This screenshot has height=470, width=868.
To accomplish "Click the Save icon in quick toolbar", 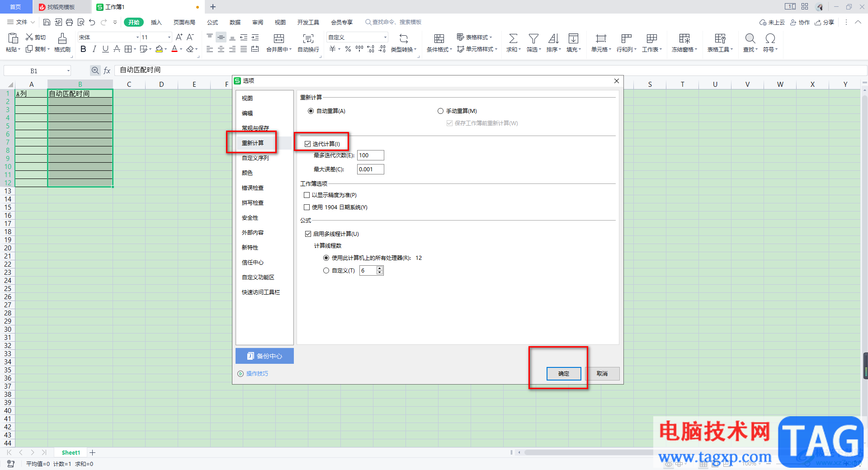I will (x=47, y=22).
